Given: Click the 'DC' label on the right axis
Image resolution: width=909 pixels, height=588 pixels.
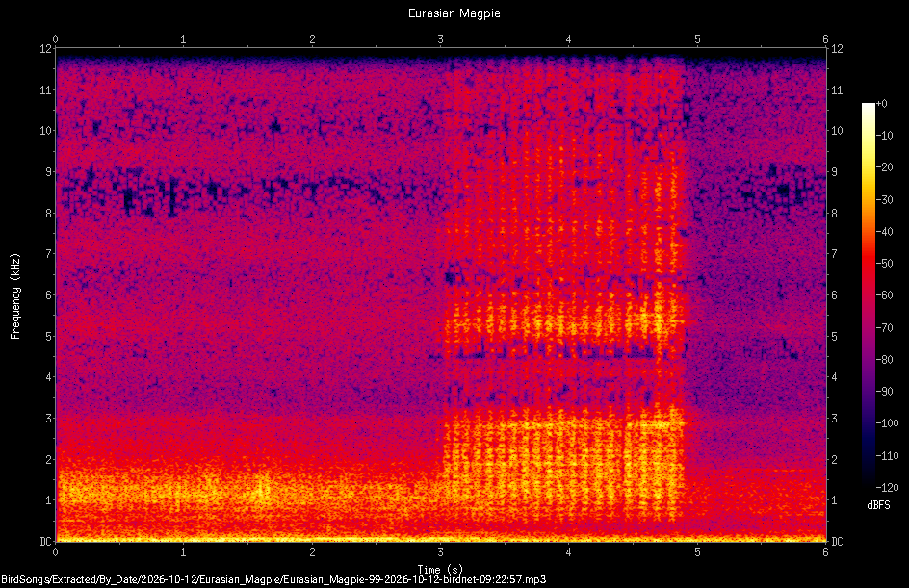Looking at the screenshot, I should [x=837, y=541].
